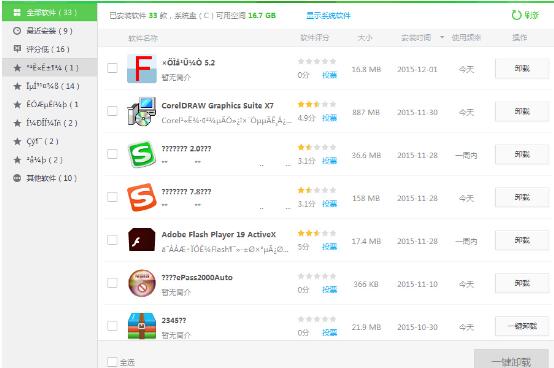Click the orange S app icon version 7.8
Viewport: 554px width, 368px height.
point(142,197)
